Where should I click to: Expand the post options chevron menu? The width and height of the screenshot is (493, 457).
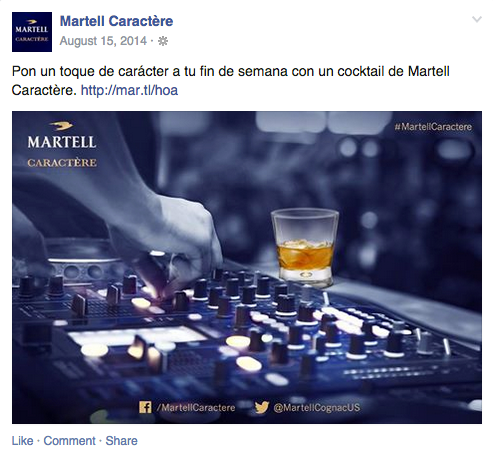477,19
